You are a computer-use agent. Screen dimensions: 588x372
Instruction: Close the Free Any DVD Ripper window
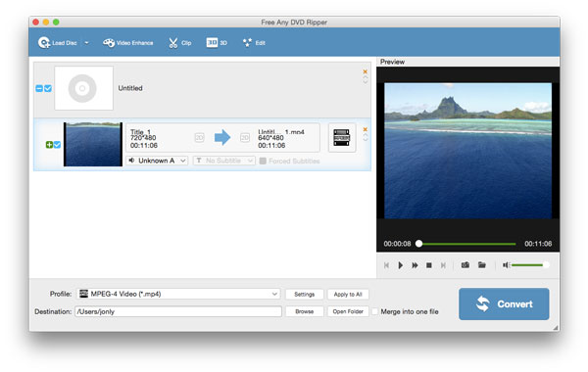pyautogui.click(x=36, y=23)
